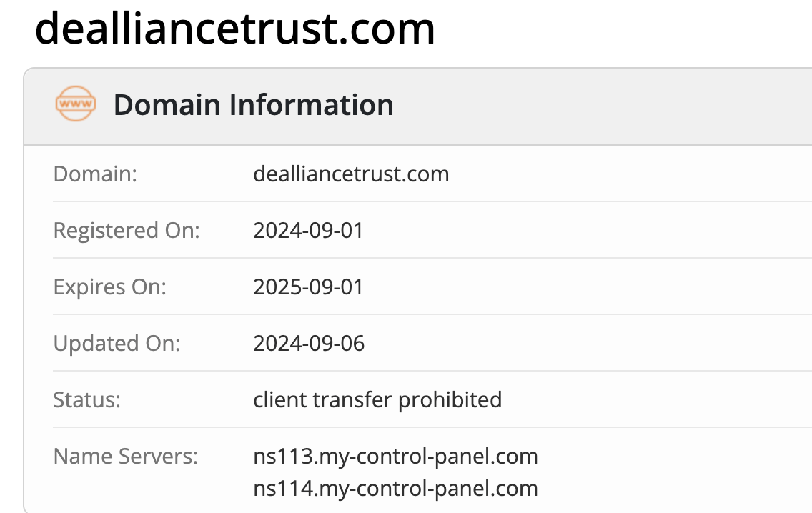The image size is (812, 513).
Task: Click the word Domain in panel heading
Action: tap(167, 105)
